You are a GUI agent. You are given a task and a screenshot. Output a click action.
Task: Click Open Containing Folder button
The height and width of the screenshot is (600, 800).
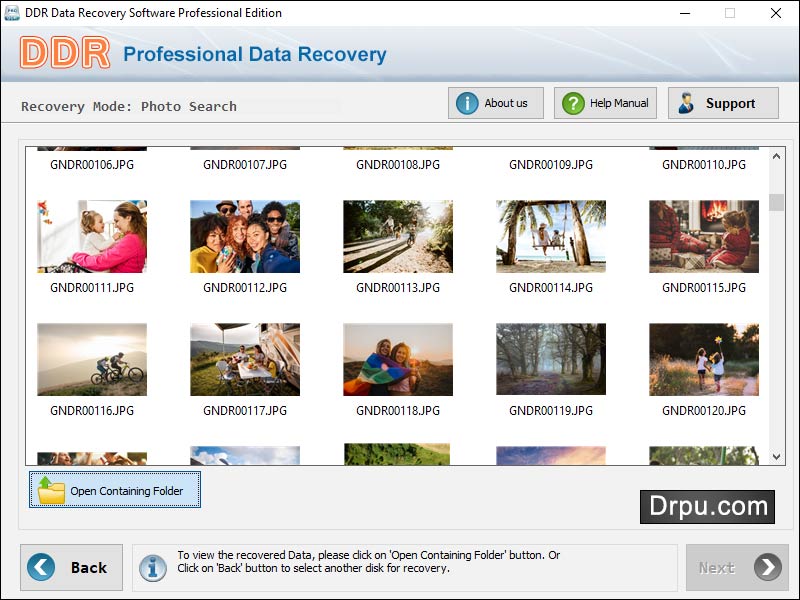point(115,490)
